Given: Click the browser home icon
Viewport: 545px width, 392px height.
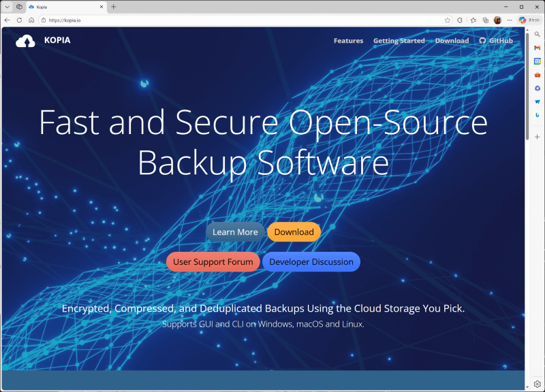Looking at the screenshot, I should pos(31,20).
